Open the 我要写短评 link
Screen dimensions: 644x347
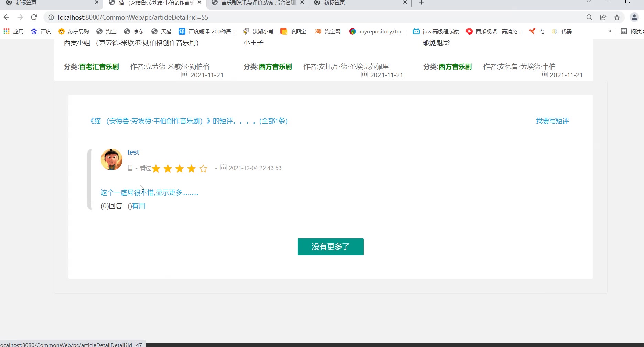[552, 121]
